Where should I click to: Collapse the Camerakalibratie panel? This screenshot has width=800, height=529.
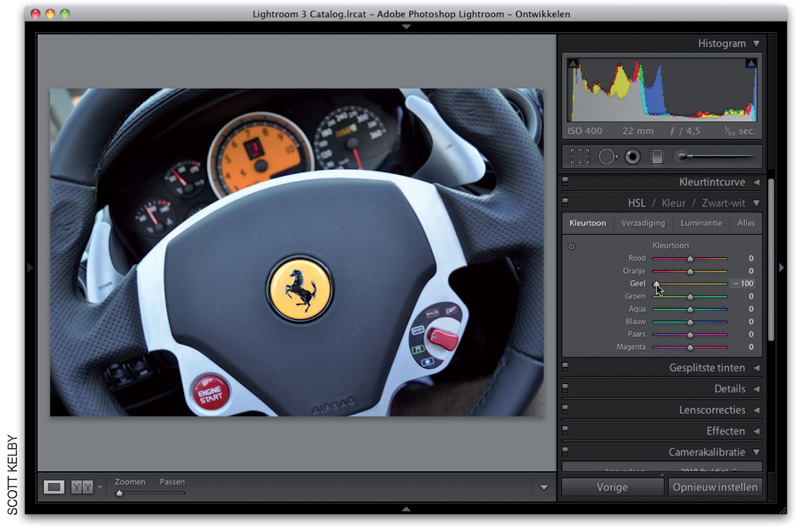click(757, 452)
